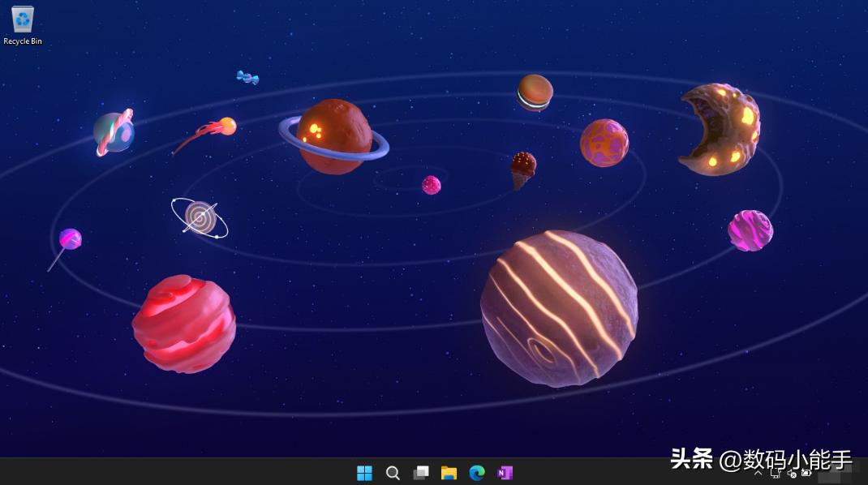Open the Start menu
Image resolution: width=868 pixels, height=485 pixels.
364,473
